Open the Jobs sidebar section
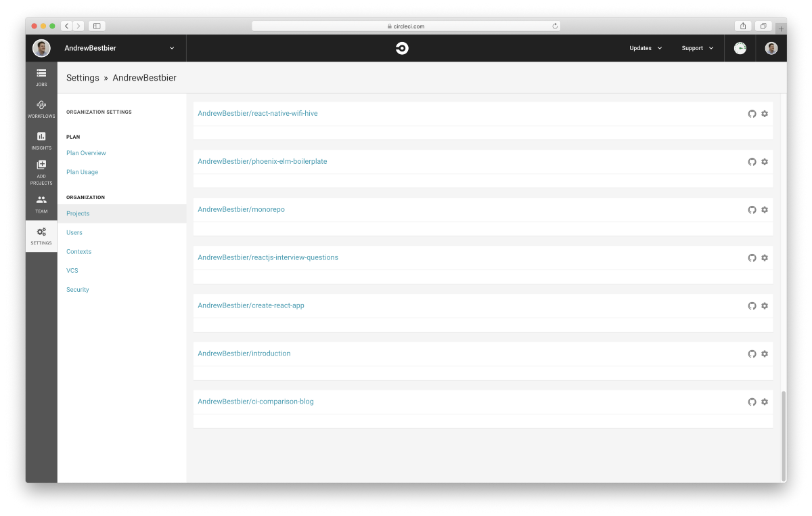Viewport: 812px width, 516px height. click(x=41, y=77)
